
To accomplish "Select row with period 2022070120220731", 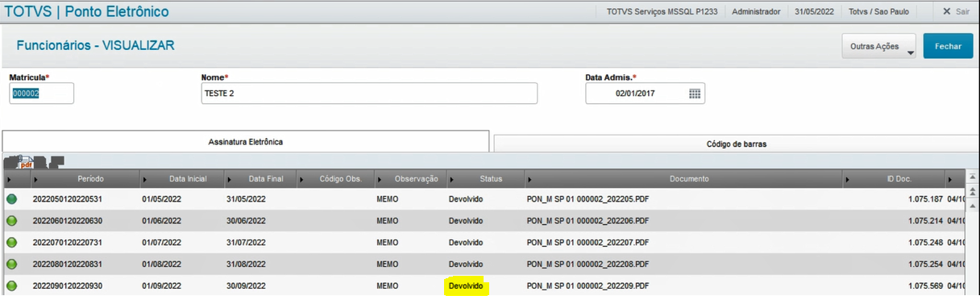I will [484, 242].
